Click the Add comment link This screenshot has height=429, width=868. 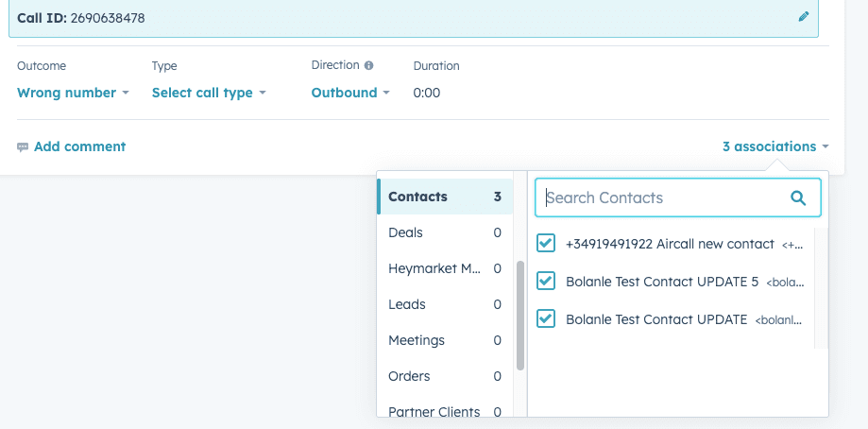pos(79,146)
